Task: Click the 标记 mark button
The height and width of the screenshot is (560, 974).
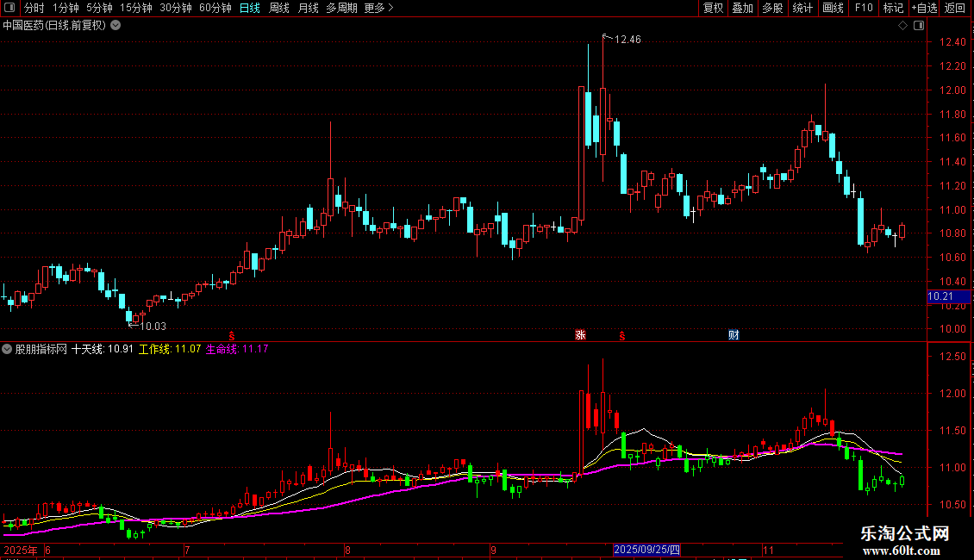Action: click(893, 8)
